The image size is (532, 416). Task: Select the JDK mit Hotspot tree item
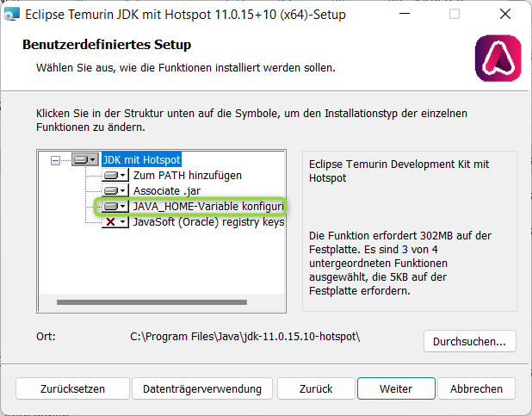click(141, 159)
